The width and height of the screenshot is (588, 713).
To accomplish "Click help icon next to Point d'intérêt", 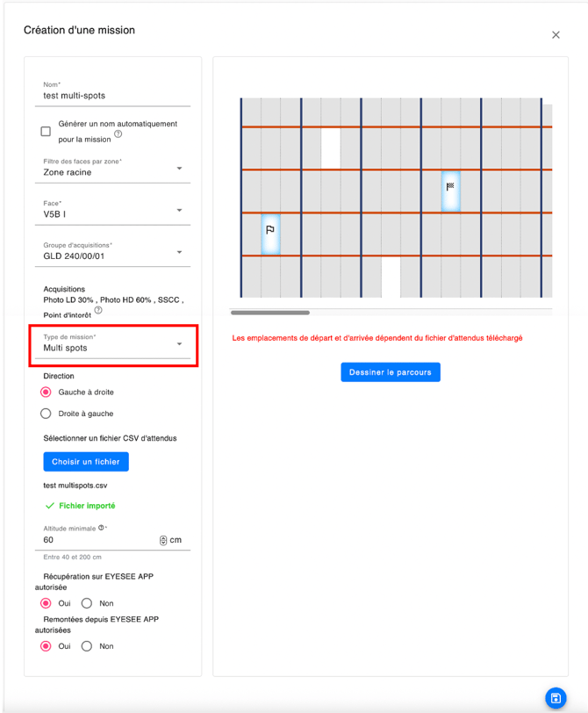I will [98, 311].
